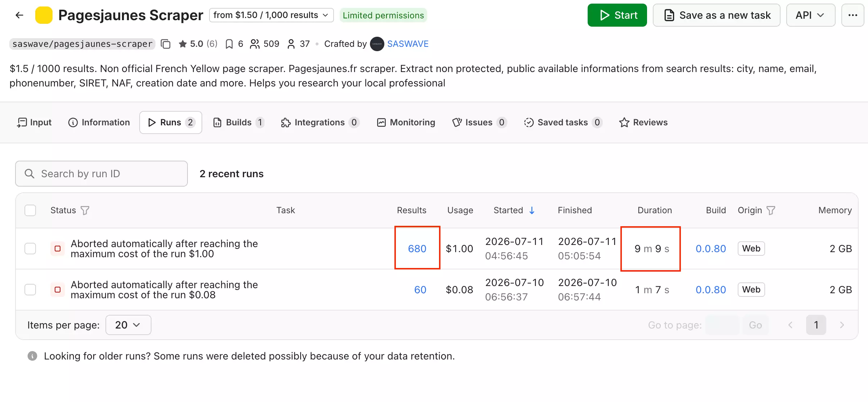The image size is (868, 402).
Task: Click the Usage column header
Action: [x=460, y=210]
